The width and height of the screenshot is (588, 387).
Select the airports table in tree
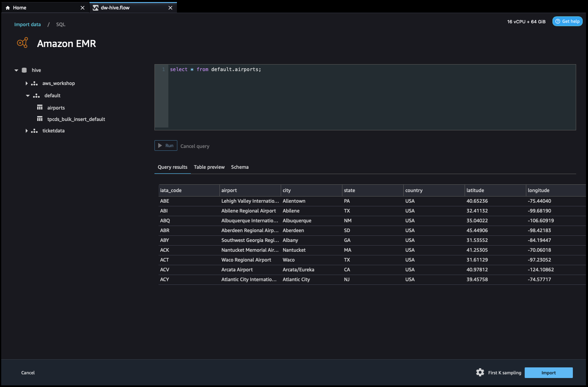pos(56,108)
